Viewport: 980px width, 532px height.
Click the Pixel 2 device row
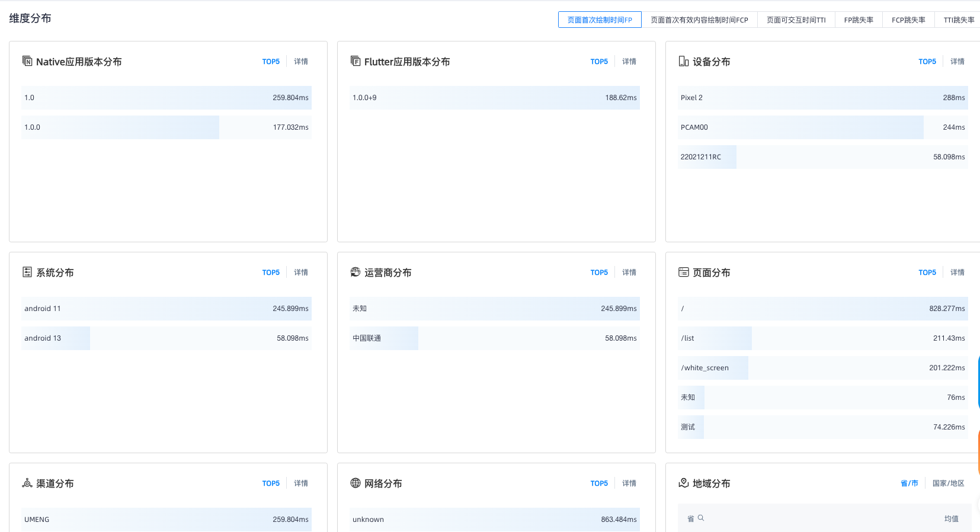coord(823,98)
